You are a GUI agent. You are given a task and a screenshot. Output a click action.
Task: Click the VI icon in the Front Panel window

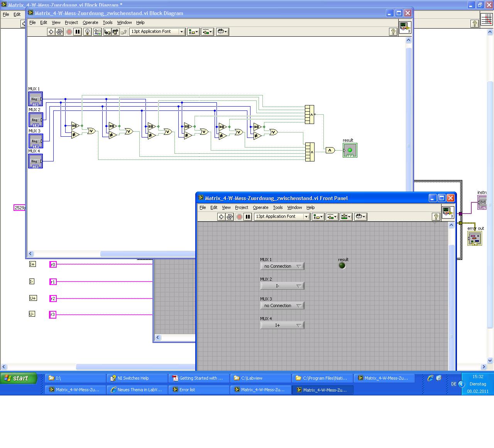coord(448,212)
